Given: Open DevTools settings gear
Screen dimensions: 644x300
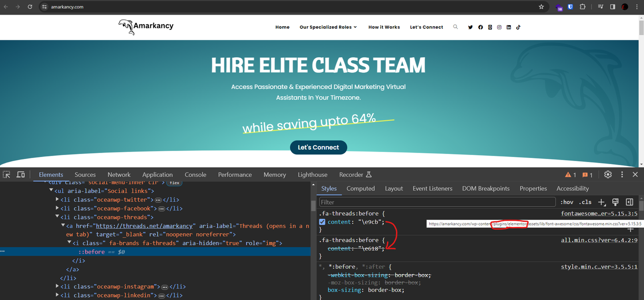Looking at the screenshot, I should coord(608,175).
